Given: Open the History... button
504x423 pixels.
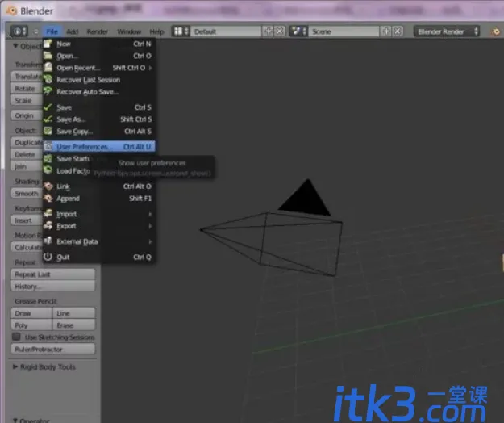Looking at the screenshot, I should tap(53, 287).
